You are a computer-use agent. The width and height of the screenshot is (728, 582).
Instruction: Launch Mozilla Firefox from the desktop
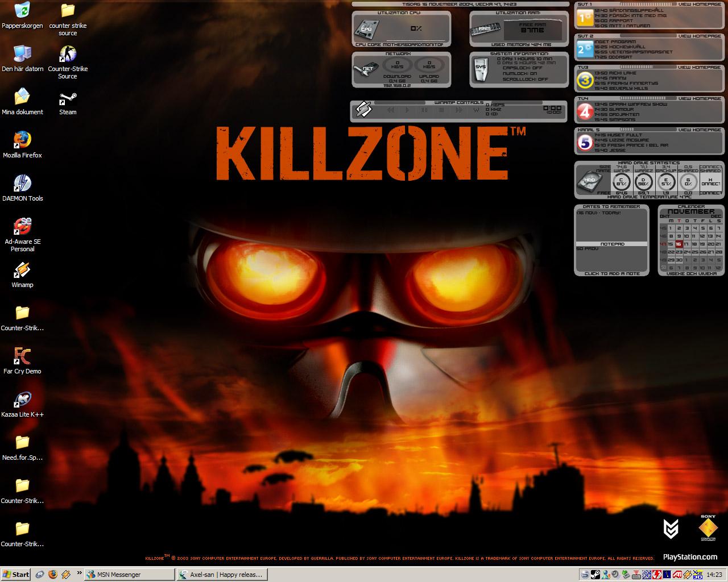click(22, 145)
